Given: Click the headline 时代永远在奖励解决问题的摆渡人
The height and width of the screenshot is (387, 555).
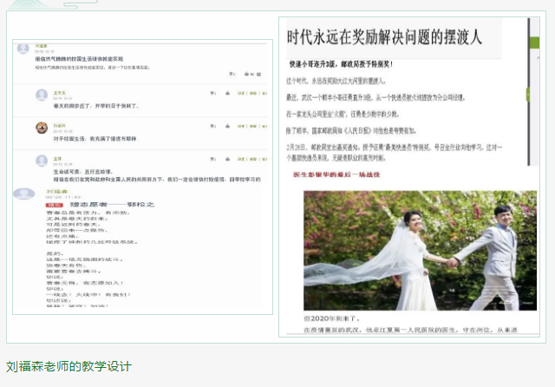Looking at the screenshot, I should pyautogui.click(x=384, y=37).
